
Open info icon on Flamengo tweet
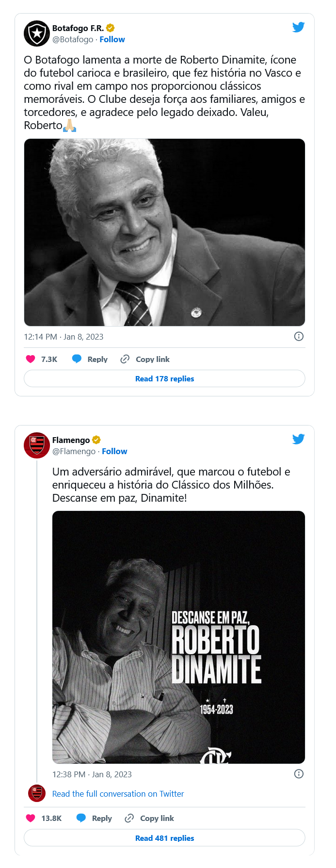(299, 774)
